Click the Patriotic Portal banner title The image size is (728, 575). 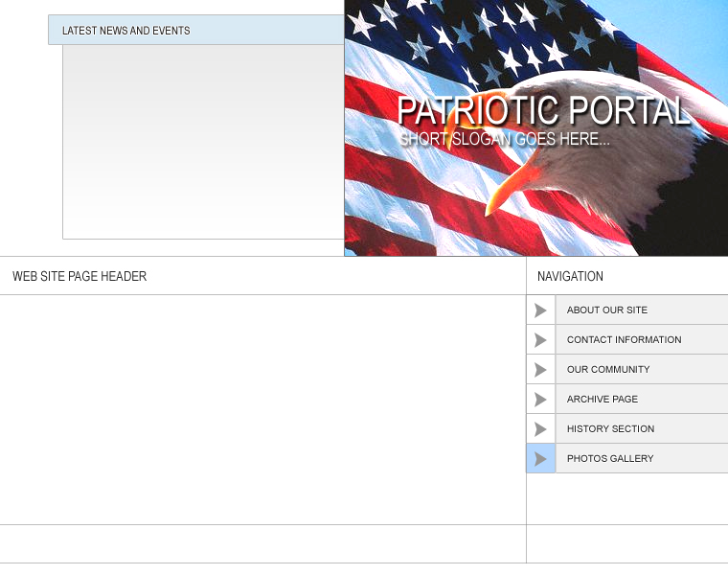pos(542,111)
